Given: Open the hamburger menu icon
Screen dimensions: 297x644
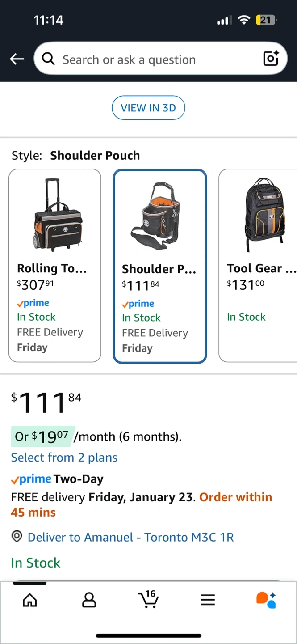Looking at the screenshot, I should click(208, 600).
